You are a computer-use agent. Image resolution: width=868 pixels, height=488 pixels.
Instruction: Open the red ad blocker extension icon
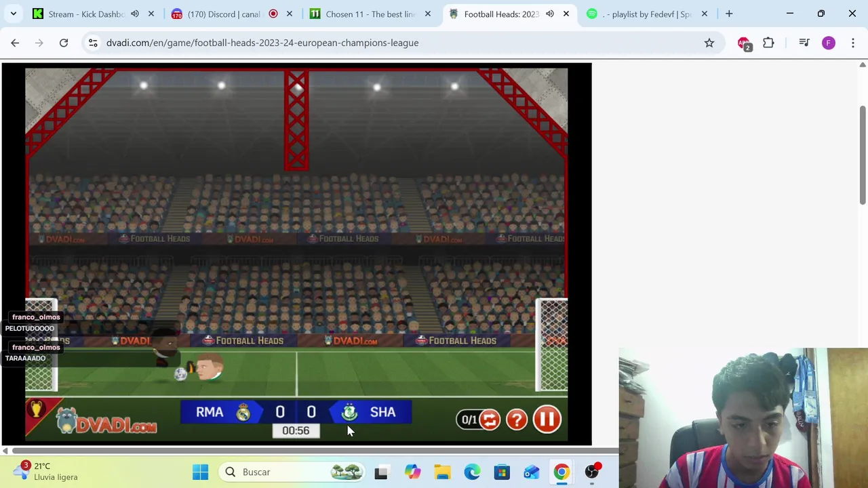pos(744,43)
